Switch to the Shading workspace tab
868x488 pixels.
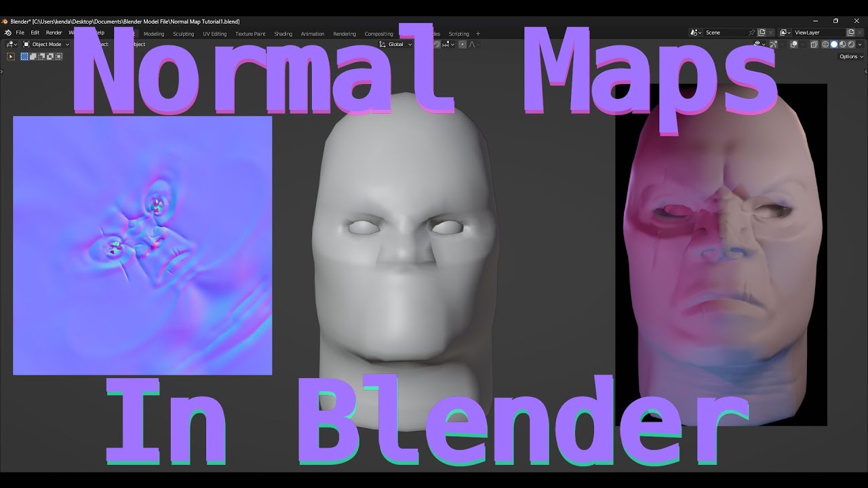tap(283, 34)
